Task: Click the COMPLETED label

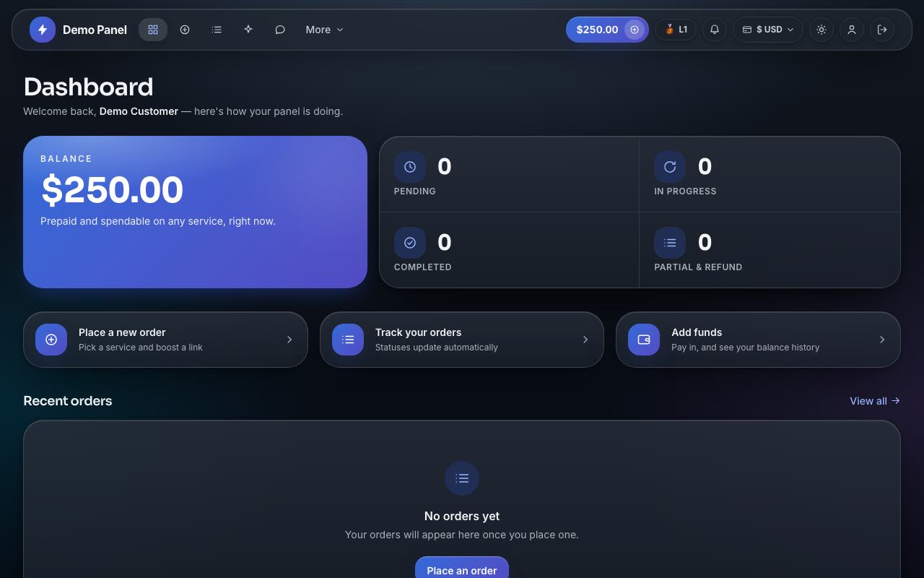Action: 423,267
